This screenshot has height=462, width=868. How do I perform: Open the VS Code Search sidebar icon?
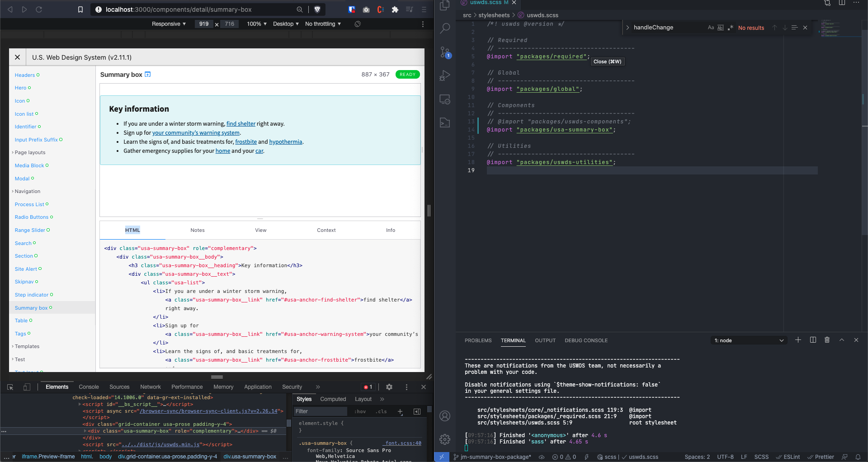445,28
